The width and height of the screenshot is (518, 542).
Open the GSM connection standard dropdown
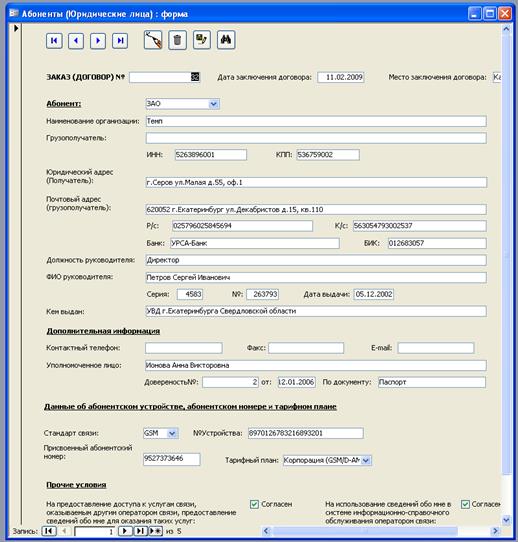172,433
